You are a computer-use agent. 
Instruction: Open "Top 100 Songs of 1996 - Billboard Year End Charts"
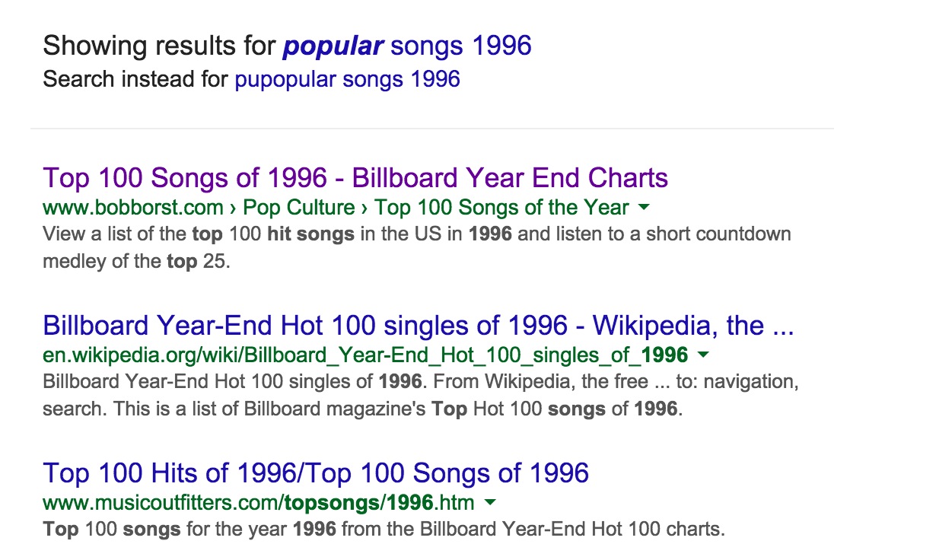pos(355,178)
